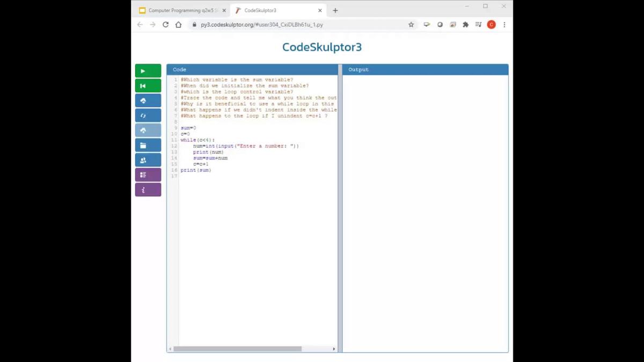Click the refresh arrows Fresh URL button
644x362 pixels.
pos(148,115)
